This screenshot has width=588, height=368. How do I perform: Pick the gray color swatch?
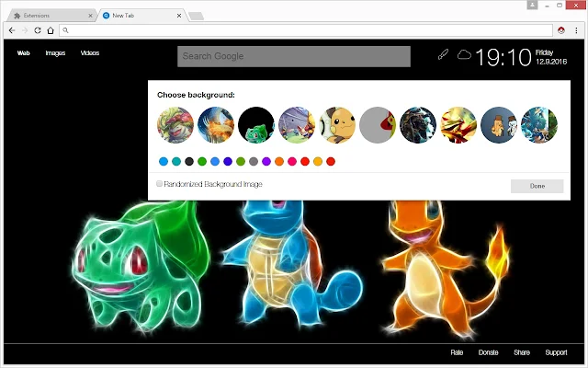tap(254, 162)
